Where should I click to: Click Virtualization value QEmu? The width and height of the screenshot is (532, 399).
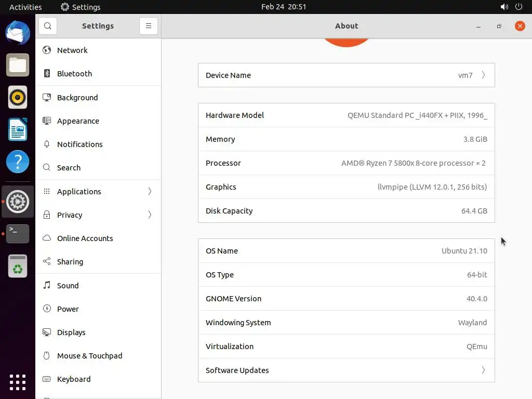coord(477,347)
